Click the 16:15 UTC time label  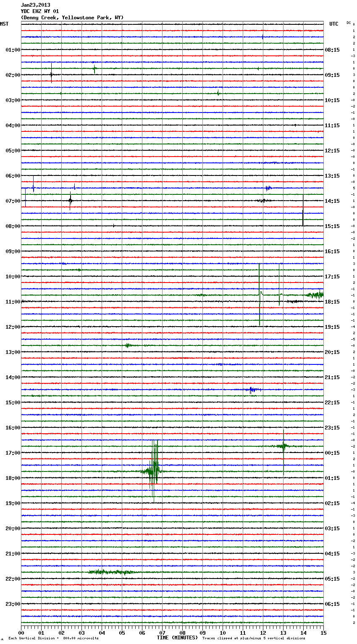click(332, 251)
